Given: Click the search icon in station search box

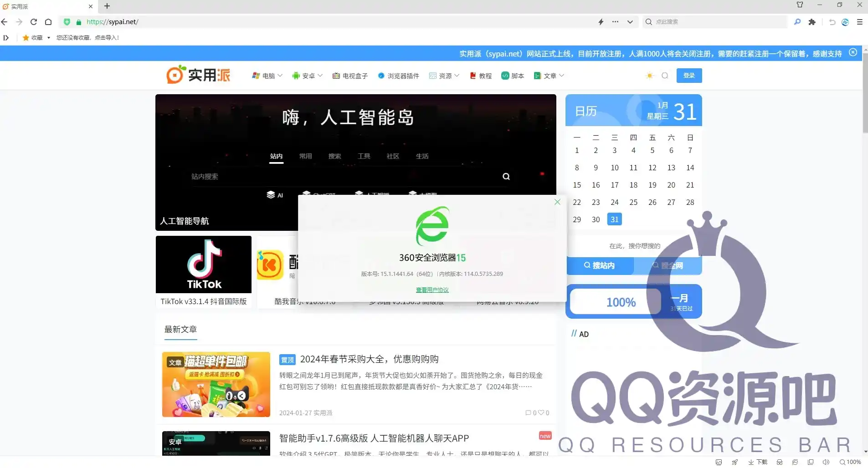Looking at the screenshot, I should (x=506, y=177).
